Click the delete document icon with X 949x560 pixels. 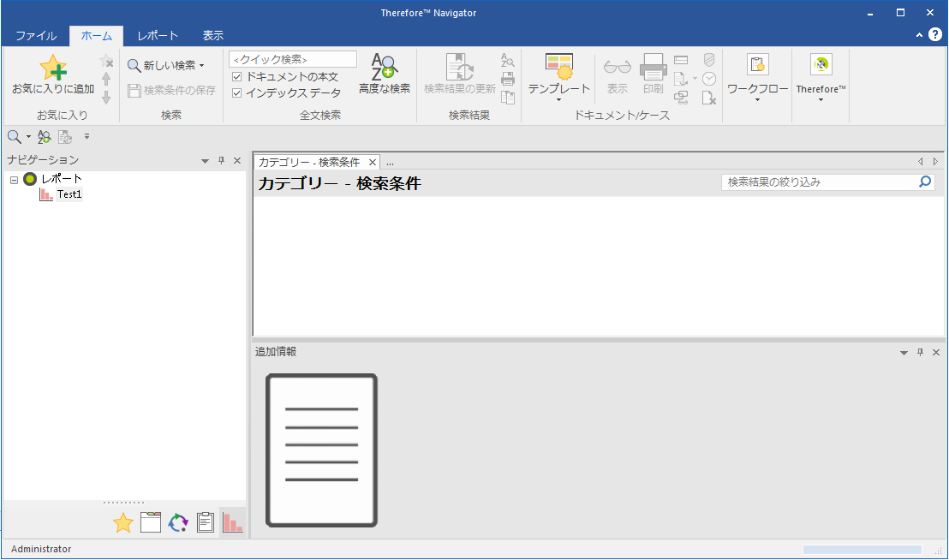(709, 98)
